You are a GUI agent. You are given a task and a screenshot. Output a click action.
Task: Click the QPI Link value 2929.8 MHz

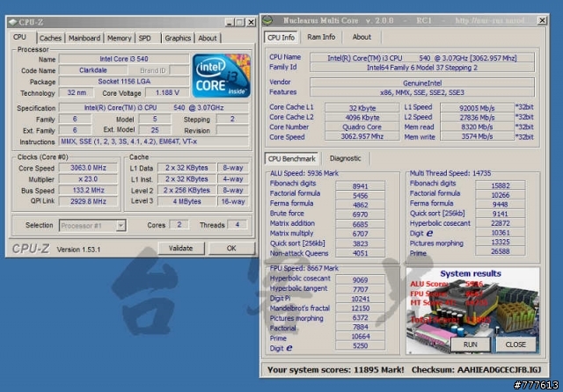[88, 201]
